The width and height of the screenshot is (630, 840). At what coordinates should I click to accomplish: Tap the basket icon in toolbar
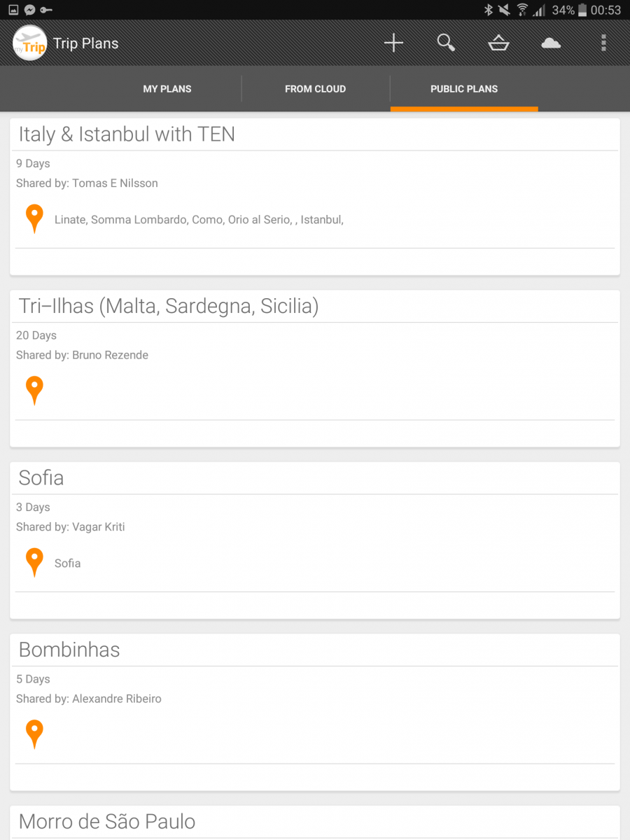[498, 43]
